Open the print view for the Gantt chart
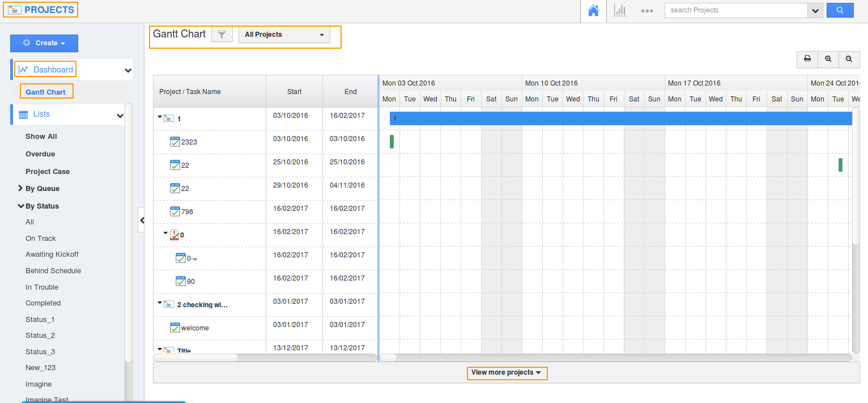Image resolution: width=868 pixels, height=403 pixels. (x=807, y=59)
